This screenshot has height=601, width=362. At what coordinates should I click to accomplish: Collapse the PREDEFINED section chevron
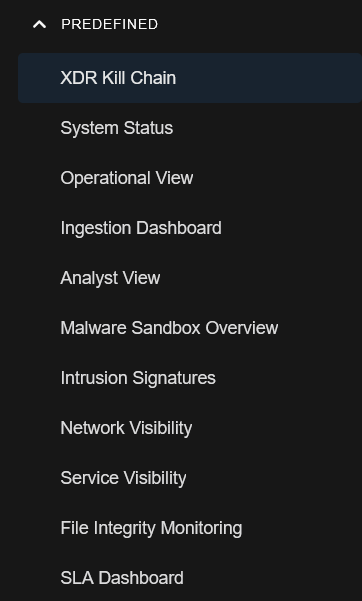(x=39, y=25)
